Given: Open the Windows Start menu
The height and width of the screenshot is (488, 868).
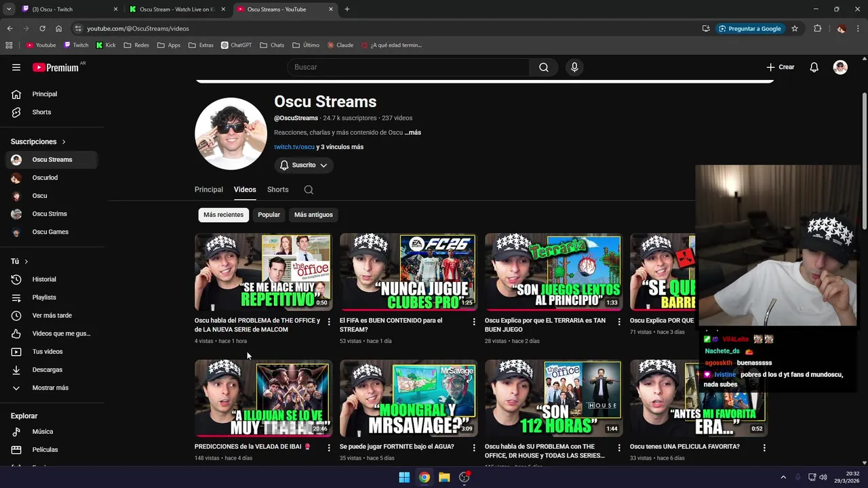Looking at the screenshot, I should point(404,477).
